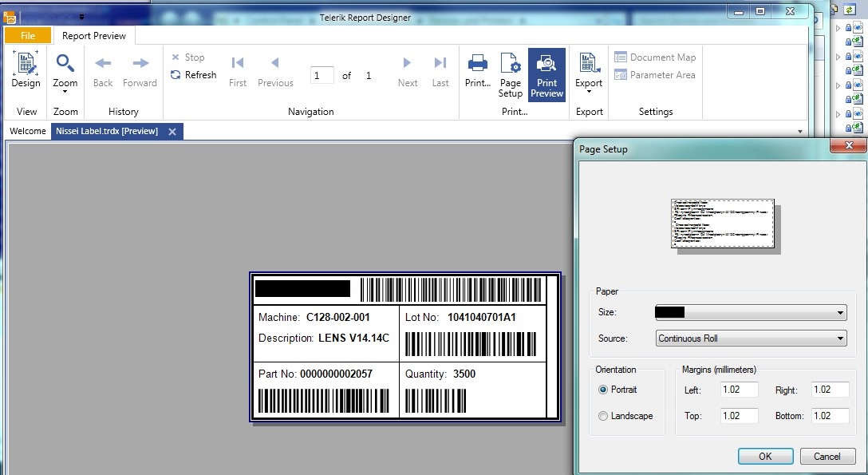Open the paper Source dropdown

coord(751,338)
